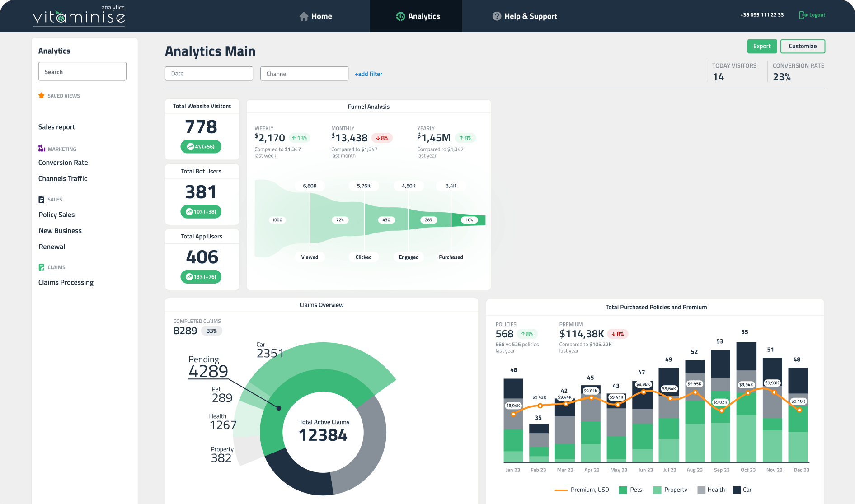This screenshot has width=855, height=504.
Task: Click the sidebar Search field
Action: click(x=82, y=72)
